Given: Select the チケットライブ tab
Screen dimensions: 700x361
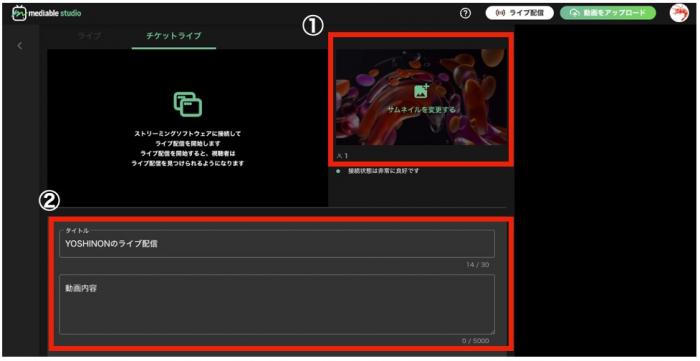Looking at the screenshot, I should [x=174, y=36].
